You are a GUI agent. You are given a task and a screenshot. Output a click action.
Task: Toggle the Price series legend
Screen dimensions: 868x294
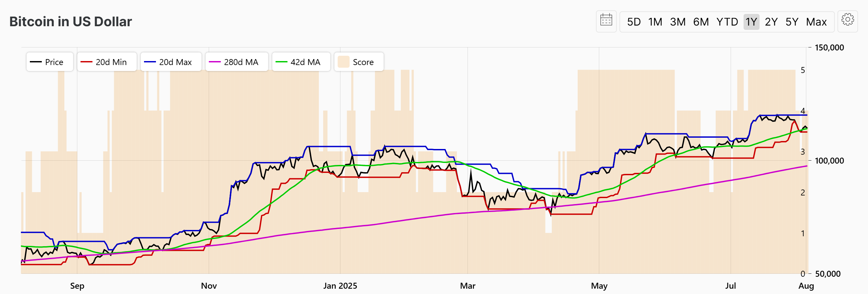(x=49, y=62)
